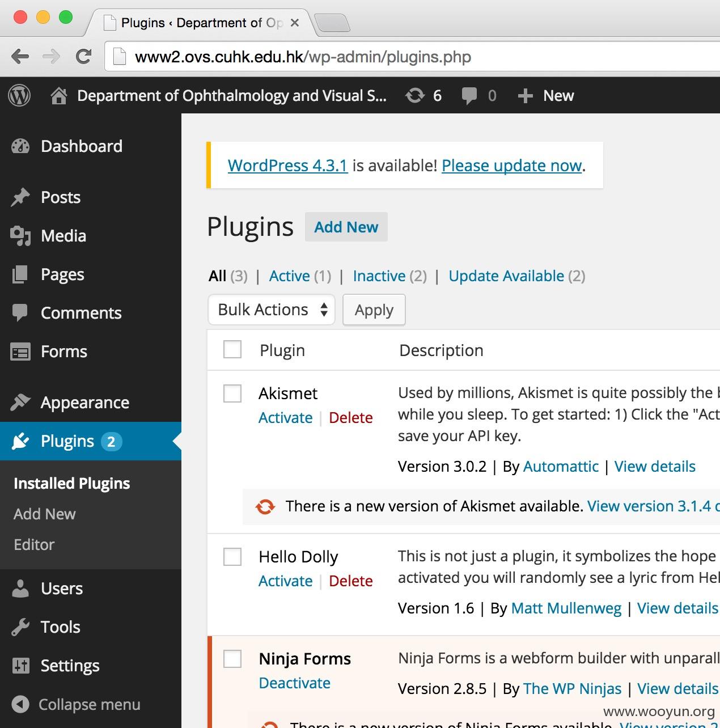Click the WordPress logo icon in admin bar
720x728 pixels.
coord(19,95)
